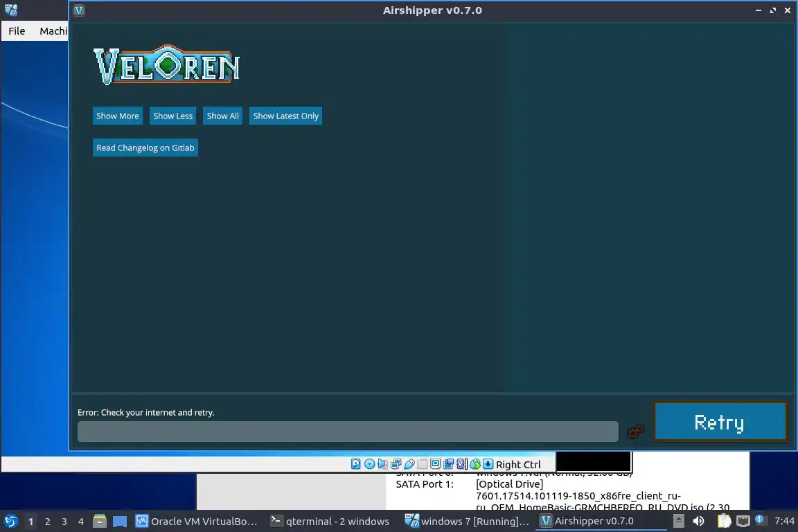The image size is (798, 532).
Task: Switch to Oracle VM VirtualBox taskbar entry
Action: click(197, 522)
